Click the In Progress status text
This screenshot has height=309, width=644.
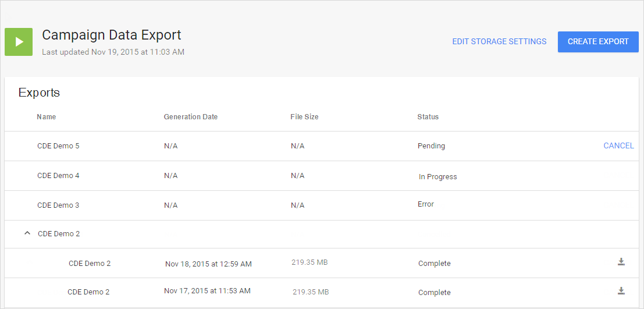(437, 177)
